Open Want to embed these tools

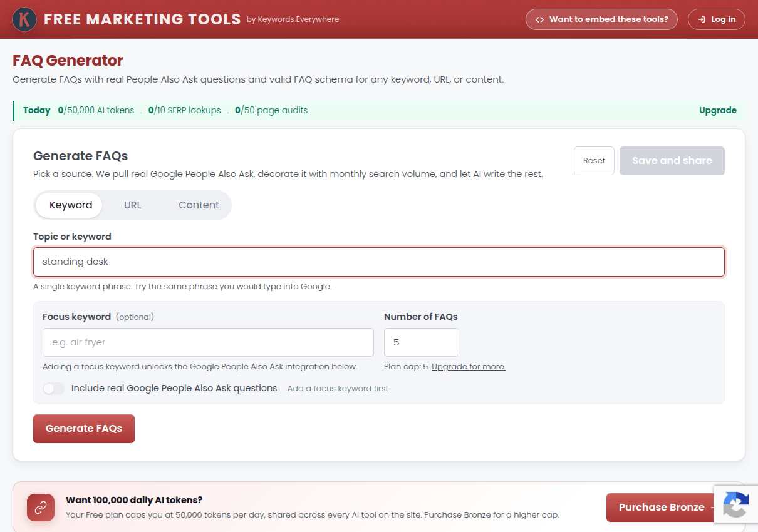602,19
